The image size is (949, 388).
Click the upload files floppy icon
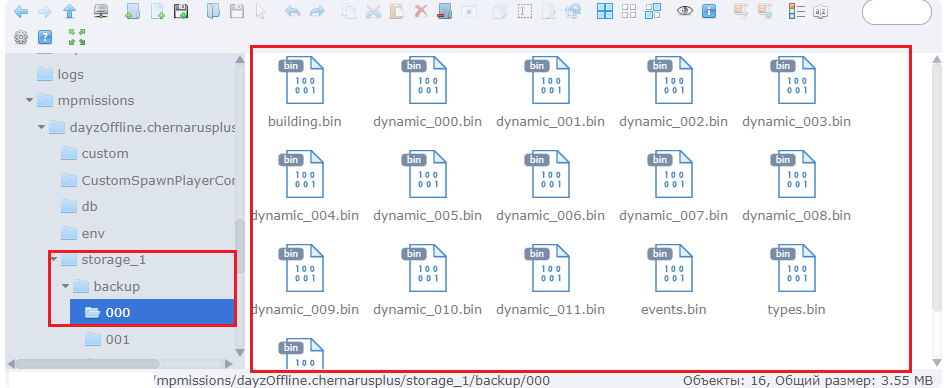tap(180, 12)
